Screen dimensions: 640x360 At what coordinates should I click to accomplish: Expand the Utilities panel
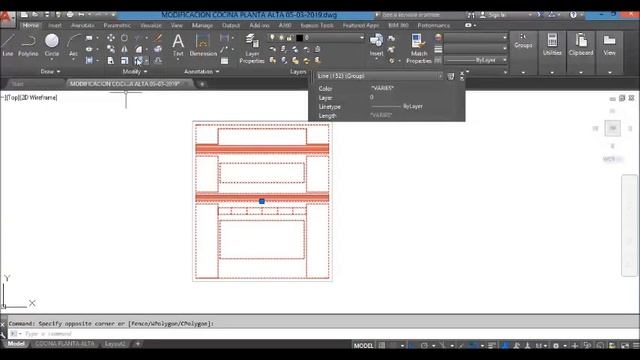[x=552, y=72]
